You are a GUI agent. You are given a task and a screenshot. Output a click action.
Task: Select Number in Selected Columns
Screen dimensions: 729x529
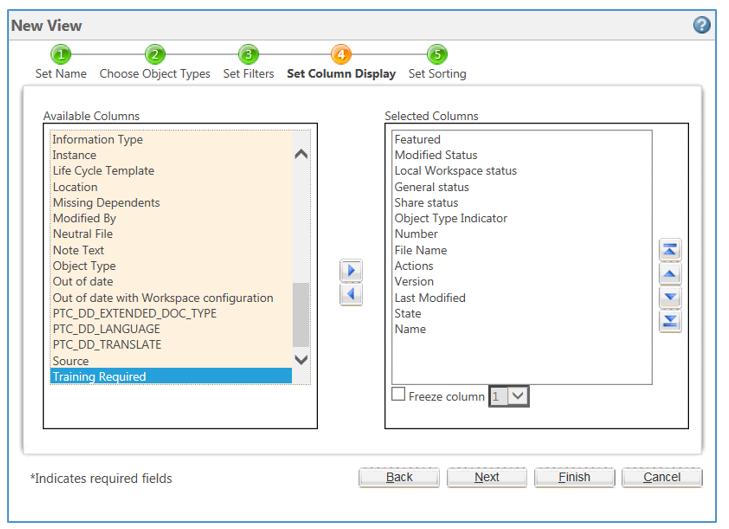(x=522, y=234)
